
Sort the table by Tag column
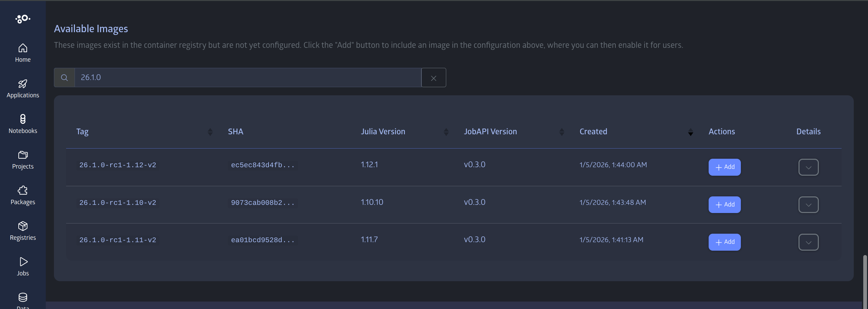pos(210,132)
